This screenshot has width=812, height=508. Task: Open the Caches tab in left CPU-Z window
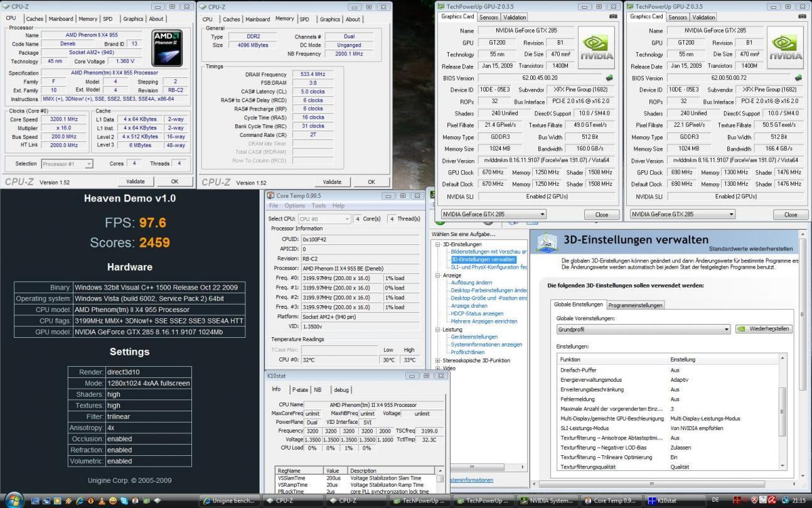(35, 19)
